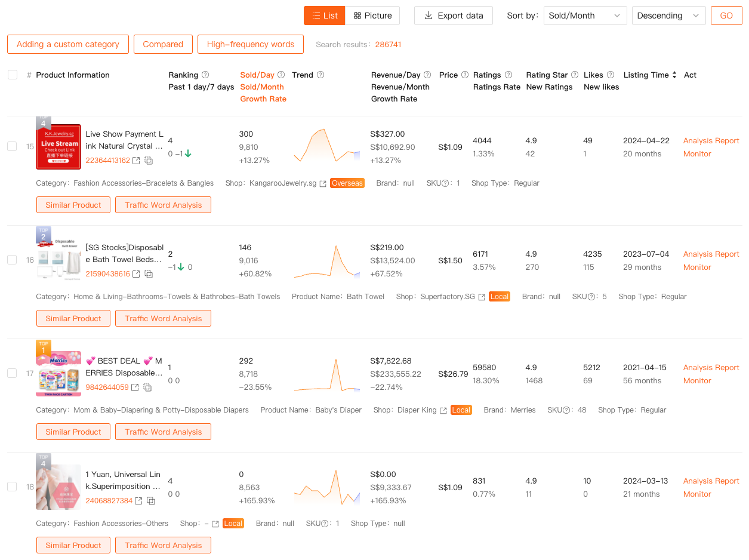Open external link for product 22364413162
This screenshot has height=560, width=749.
click(136, 161)
